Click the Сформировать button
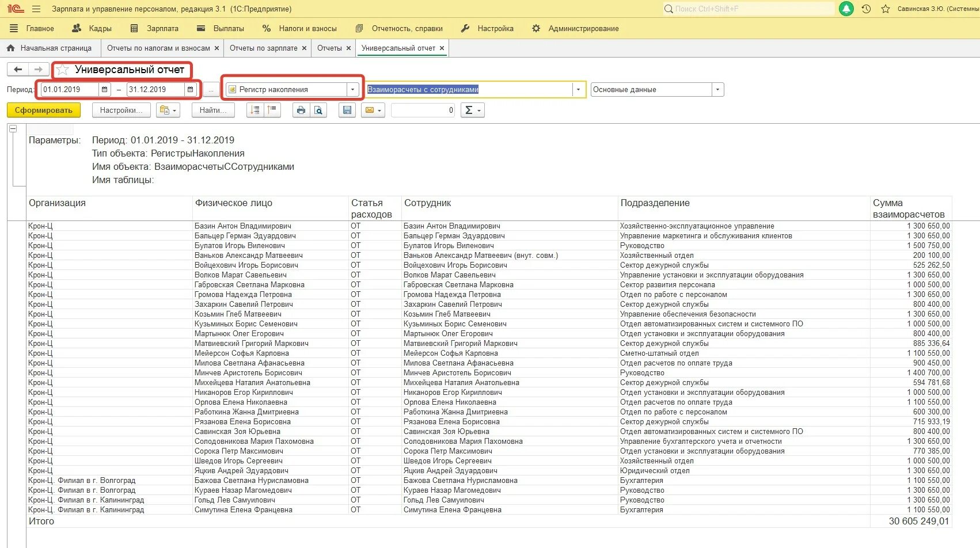The height and width of the screenshot is (548, 980). click(x=44, y=110)
